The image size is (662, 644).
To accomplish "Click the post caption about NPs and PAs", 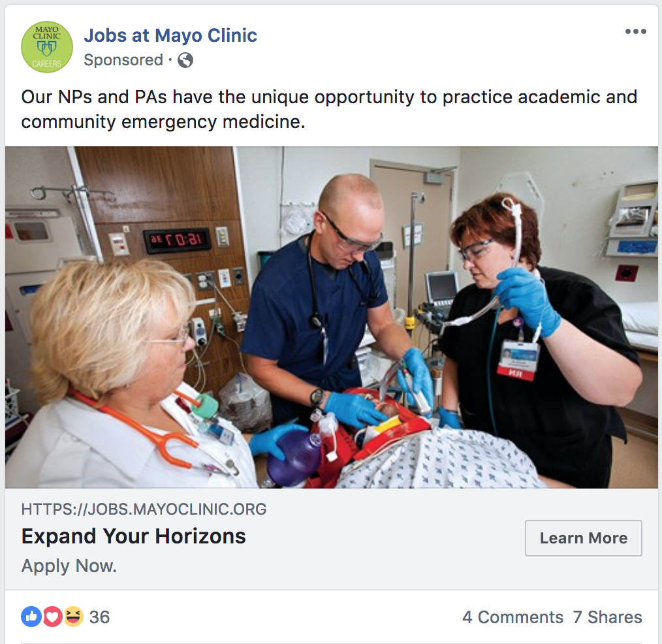I will coord(329,109).
